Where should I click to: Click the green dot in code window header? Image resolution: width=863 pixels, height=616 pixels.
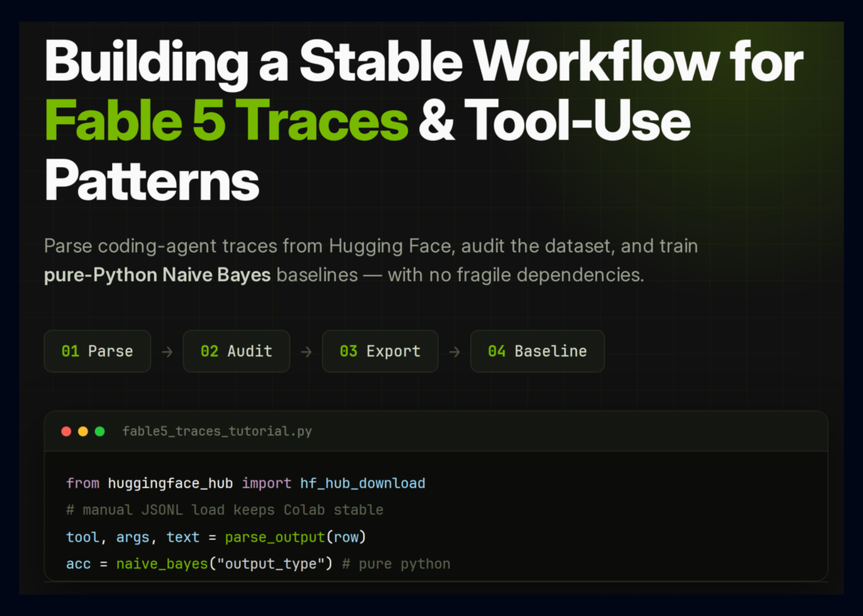pos(100,432)
